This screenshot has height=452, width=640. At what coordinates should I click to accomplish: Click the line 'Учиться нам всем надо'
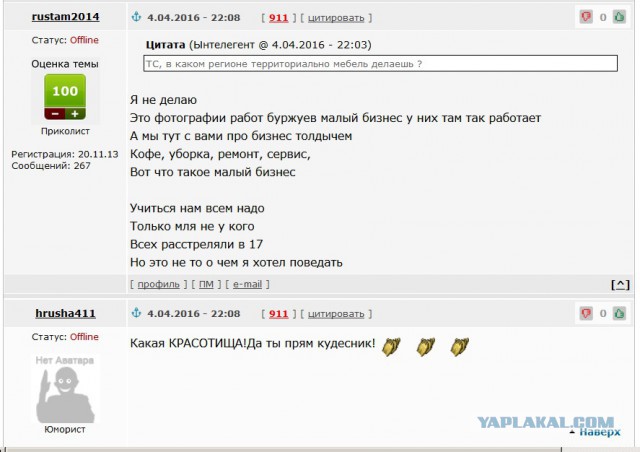[x=197, y=208]
